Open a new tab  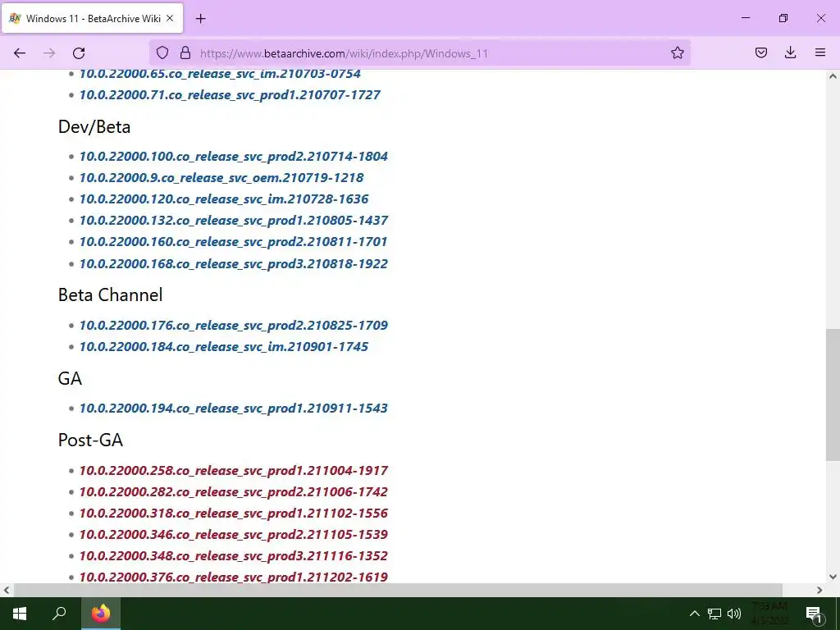coord(200,19)
